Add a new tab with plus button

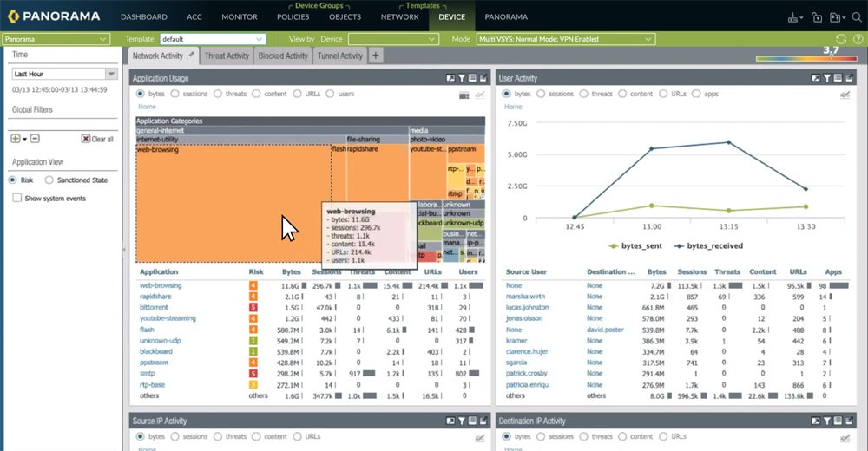click(x=376, y=56)
